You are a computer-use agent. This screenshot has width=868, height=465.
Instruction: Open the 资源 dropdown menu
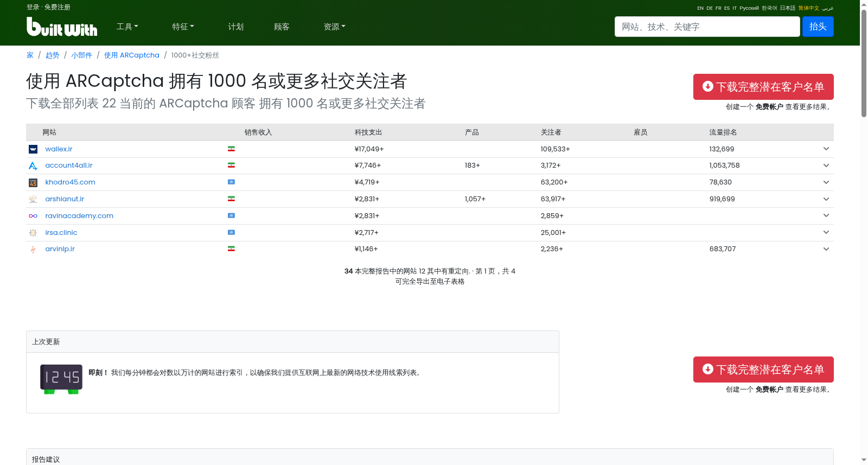(334, 27)
